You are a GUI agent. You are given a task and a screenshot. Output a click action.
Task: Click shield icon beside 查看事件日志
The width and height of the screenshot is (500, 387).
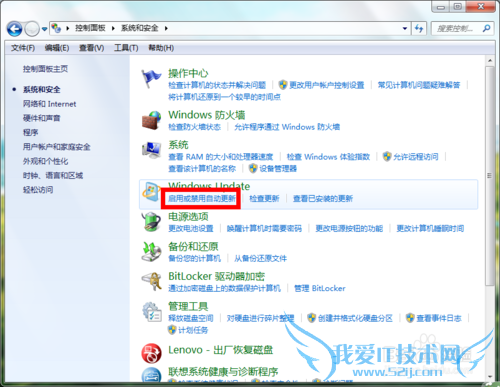coord(410,318)
